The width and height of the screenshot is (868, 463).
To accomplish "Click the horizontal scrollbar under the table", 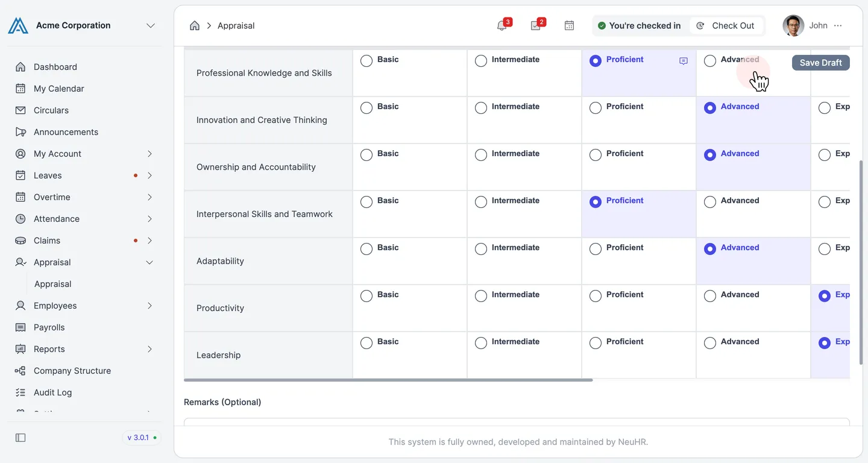I will [x=388, y=380].
